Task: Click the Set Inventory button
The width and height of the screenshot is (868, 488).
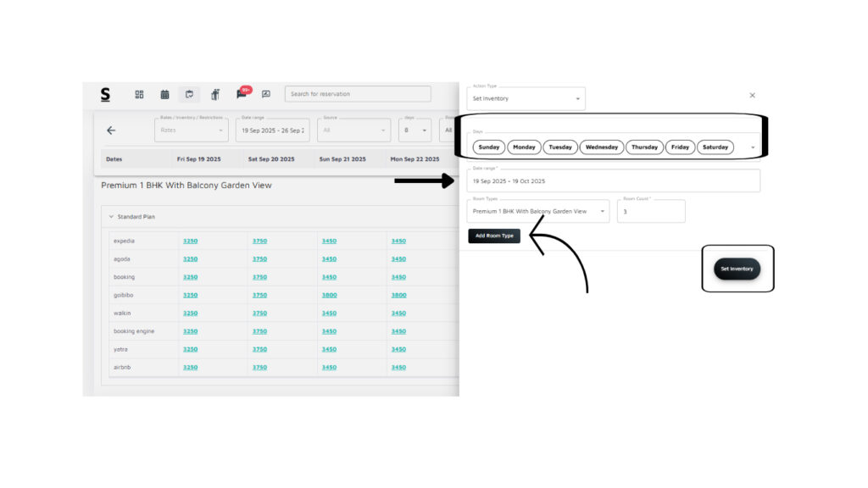Action: click(x=737, y=269)
